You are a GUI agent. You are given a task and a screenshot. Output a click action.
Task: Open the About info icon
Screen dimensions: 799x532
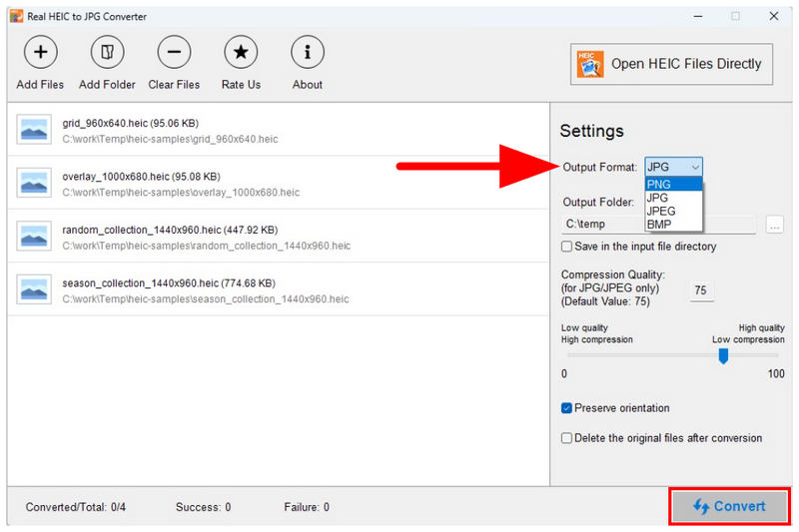point(308,52)
